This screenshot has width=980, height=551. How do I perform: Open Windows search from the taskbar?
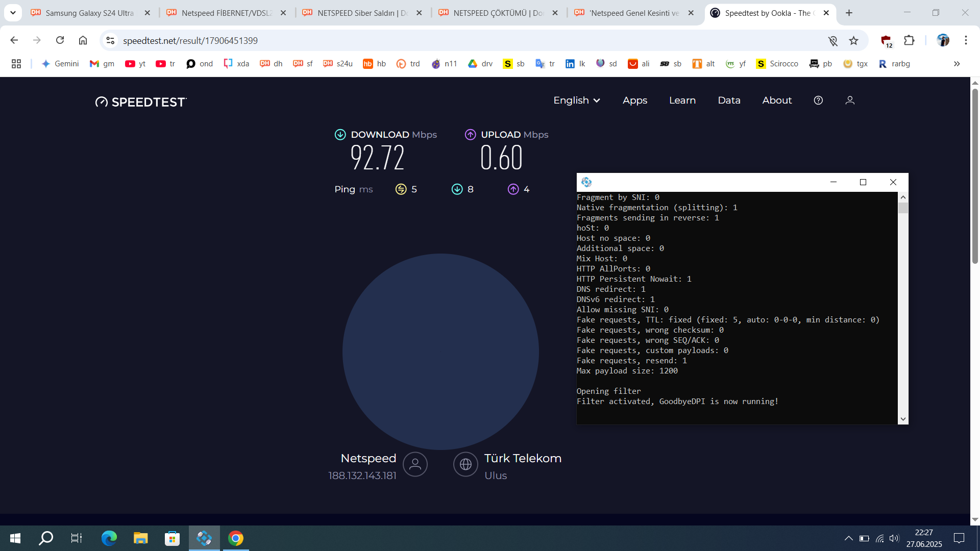[46, 538]
